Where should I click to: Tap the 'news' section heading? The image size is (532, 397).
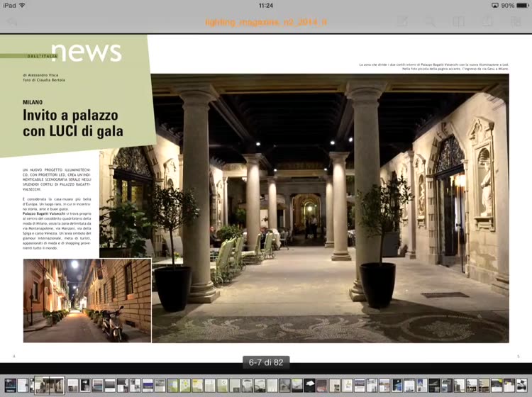[86, 52]
